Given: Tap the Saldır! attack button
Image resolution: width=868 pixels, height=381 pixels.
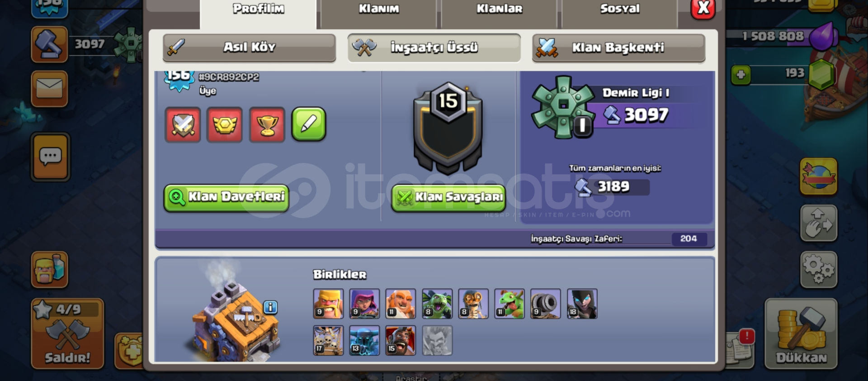Looking at the screenshot, I should [x=67, y=333].
